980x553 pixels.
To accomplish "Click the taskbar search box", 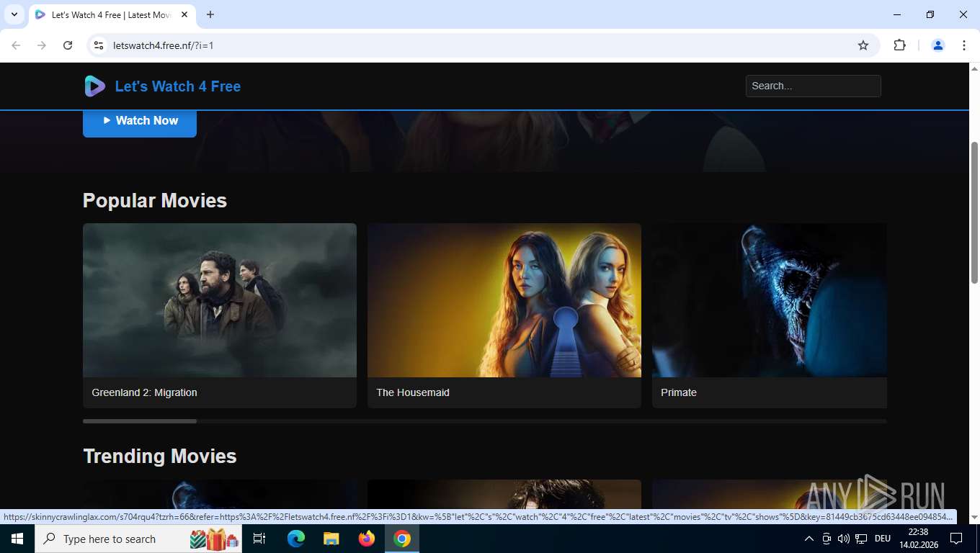I will 138,539.
